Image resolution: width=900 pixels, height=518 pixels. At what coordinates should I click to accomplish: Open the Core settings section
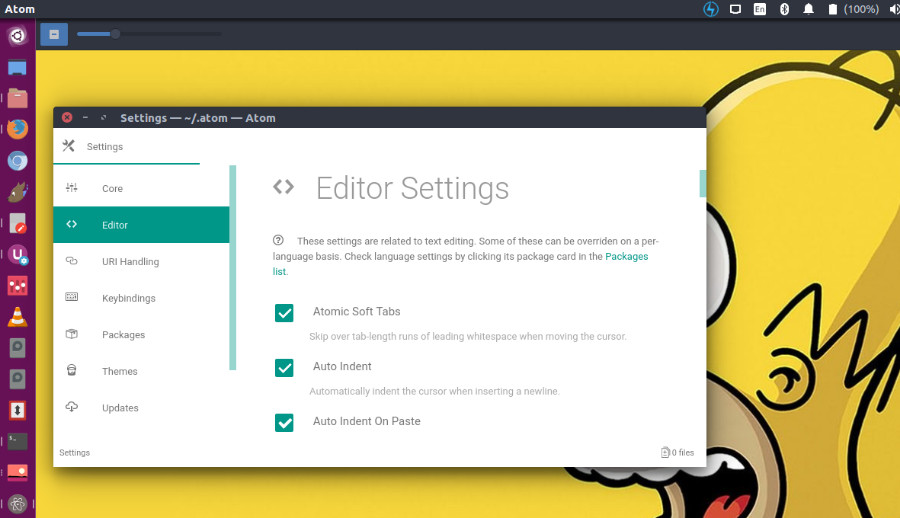141,188
